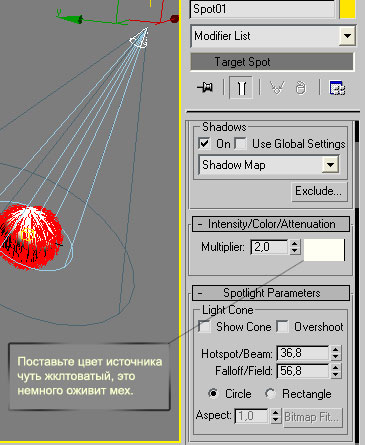Click the Hotspot/Beam spinner arrows
Screen dimensions: 365x445
click(336, 353)
